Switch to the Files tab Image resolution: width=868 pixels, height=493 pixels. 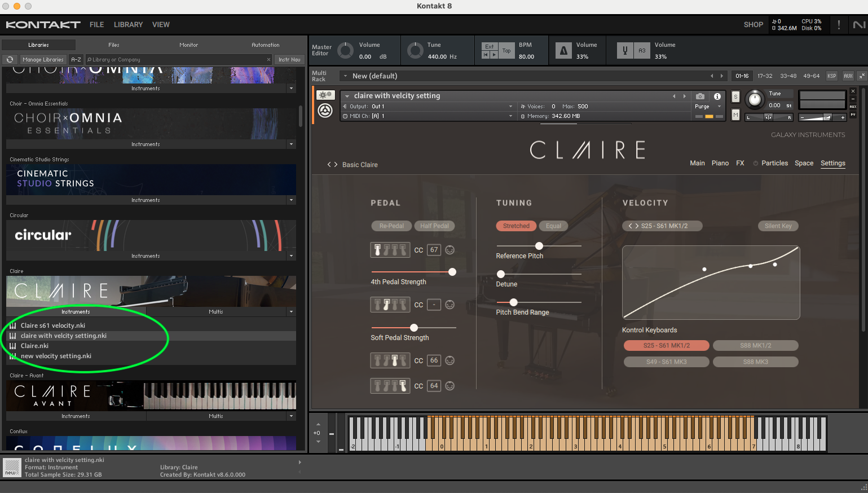(114, 45)
